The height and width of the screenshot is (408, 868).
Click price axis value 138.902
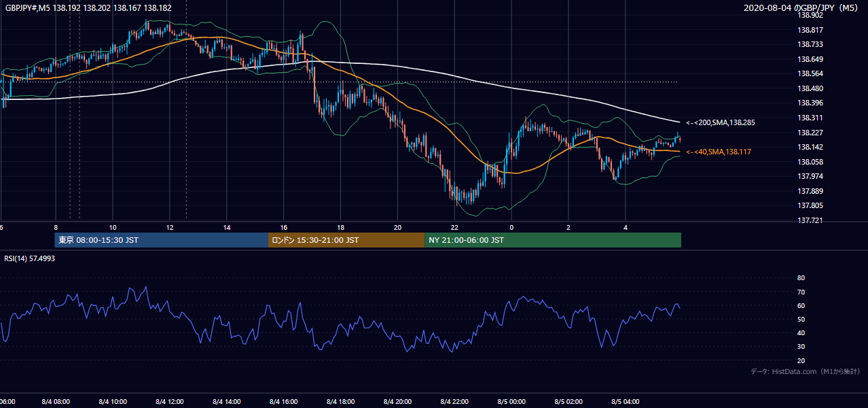[810, 15]
